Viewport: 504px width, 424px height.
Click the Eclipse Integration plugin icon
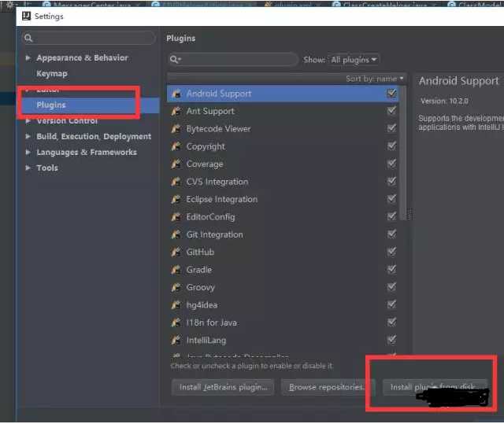(x=176, y=199)
